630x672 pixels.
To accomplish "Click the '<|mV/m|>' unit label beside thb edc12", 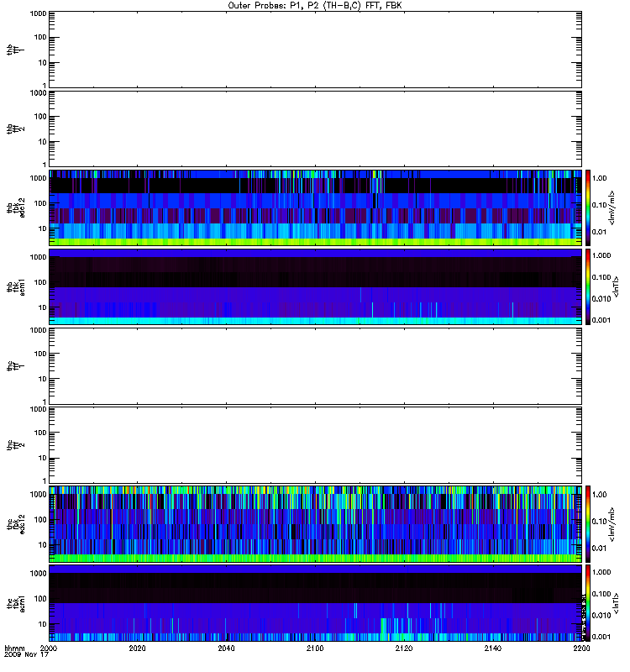I will pyautogui.click(x=612, y=207).
